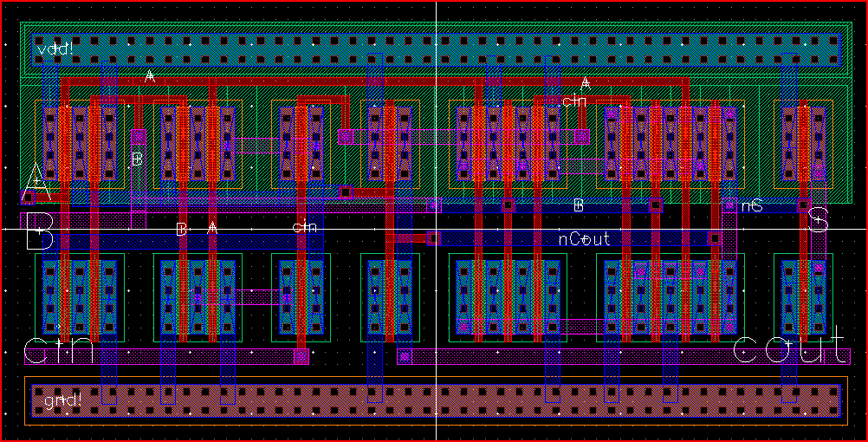The height and width of the screenshot is (442, 868).
Task: Select the large "B" input pin label
Action: (39, 231)
